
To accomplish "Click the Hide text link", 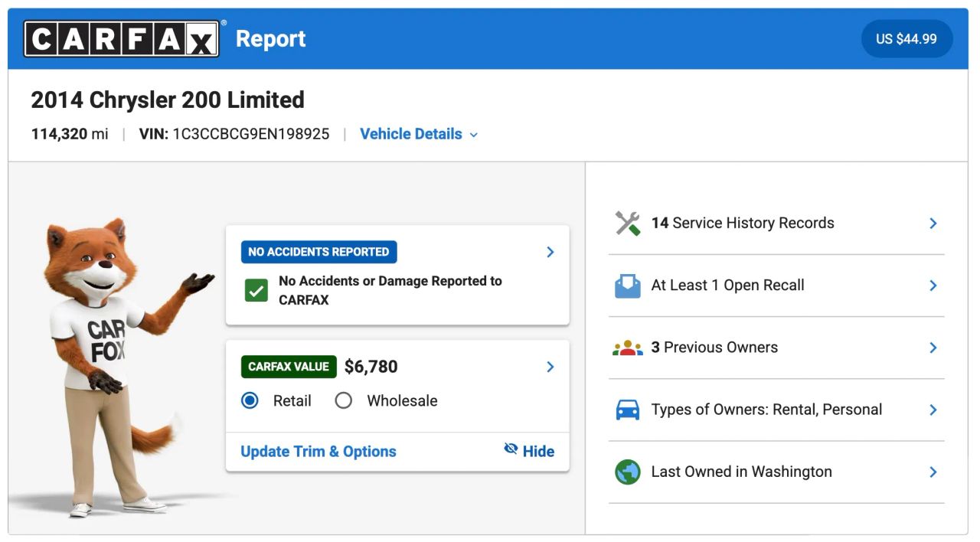I will (538, 452).
